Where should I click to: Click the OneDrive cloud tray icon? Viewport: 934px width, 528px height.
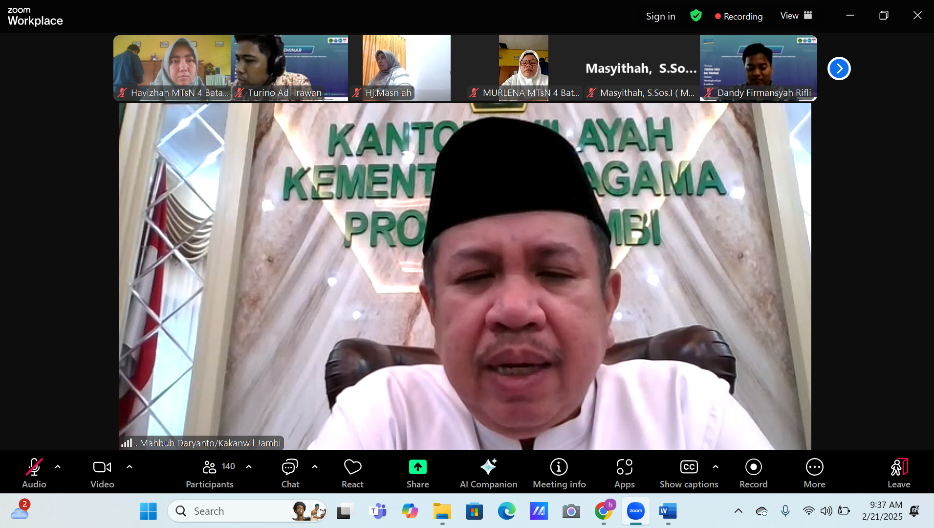[761, 511]
